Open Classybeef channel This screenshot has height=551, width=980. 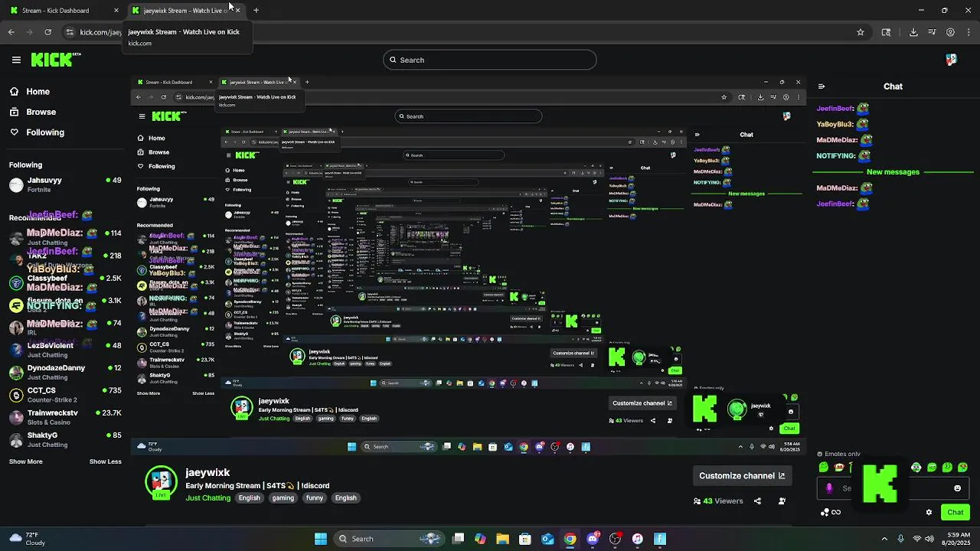(x=65, y=282)
